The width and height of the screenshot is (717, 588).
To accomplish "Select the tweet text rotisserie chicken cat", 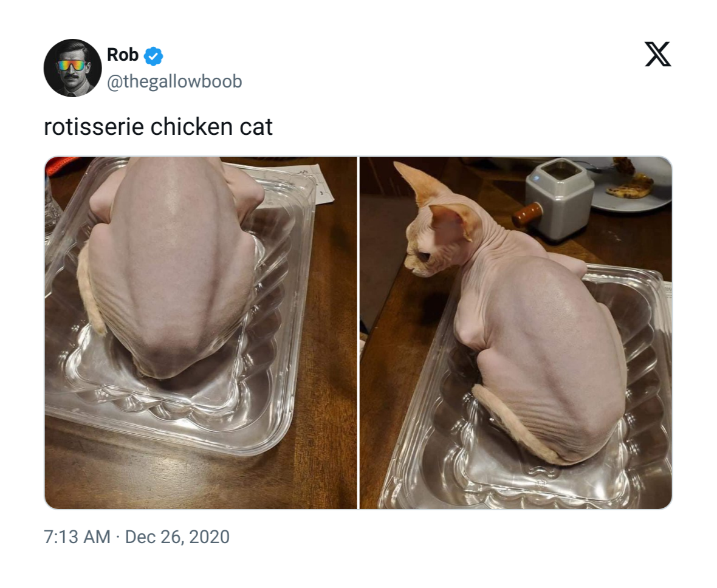I will point(158,127).
